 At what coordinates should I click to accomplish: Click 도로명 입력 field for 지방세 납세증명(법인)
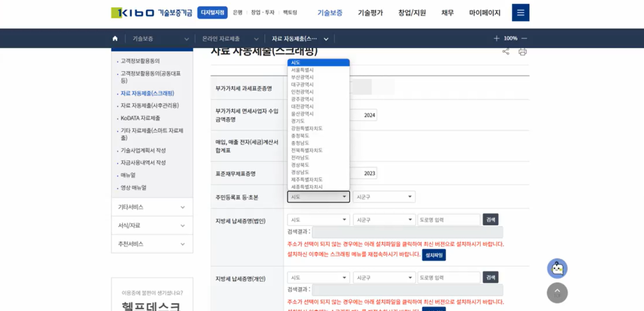click(448, 220)
